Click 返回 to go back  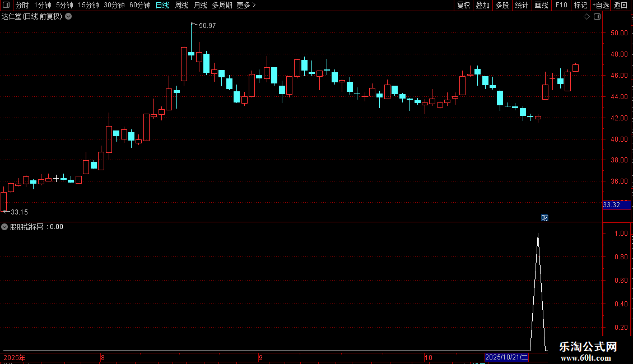[x=621, y=5]
